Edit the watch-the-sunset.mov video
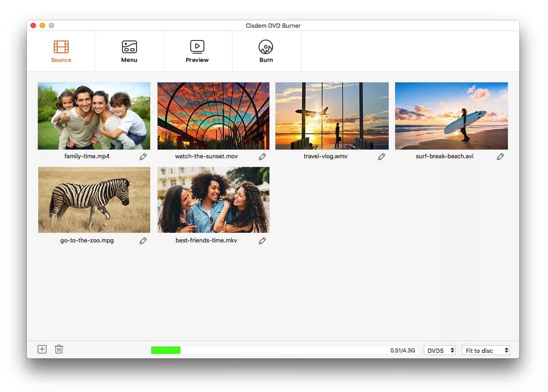The image size is (548, 392). tap(262, 156)
